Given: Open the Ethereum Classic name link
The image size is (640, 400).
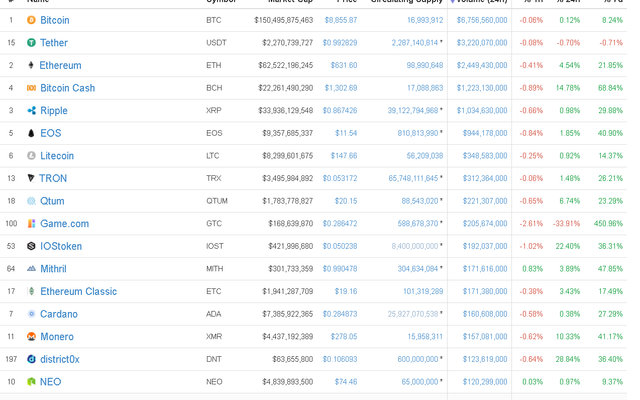Looking at the screenshot, I should click(x=78, y=291).
